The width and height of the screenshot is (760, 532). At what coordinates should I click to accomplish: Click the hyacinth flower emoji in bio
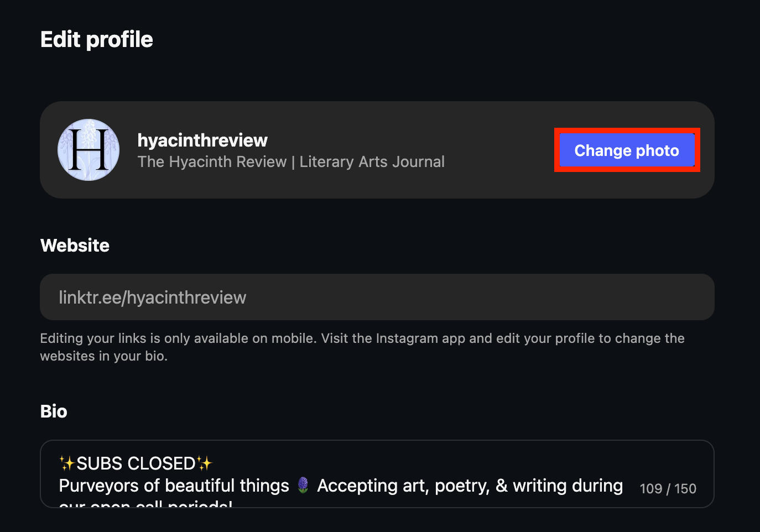click(303, 485)
